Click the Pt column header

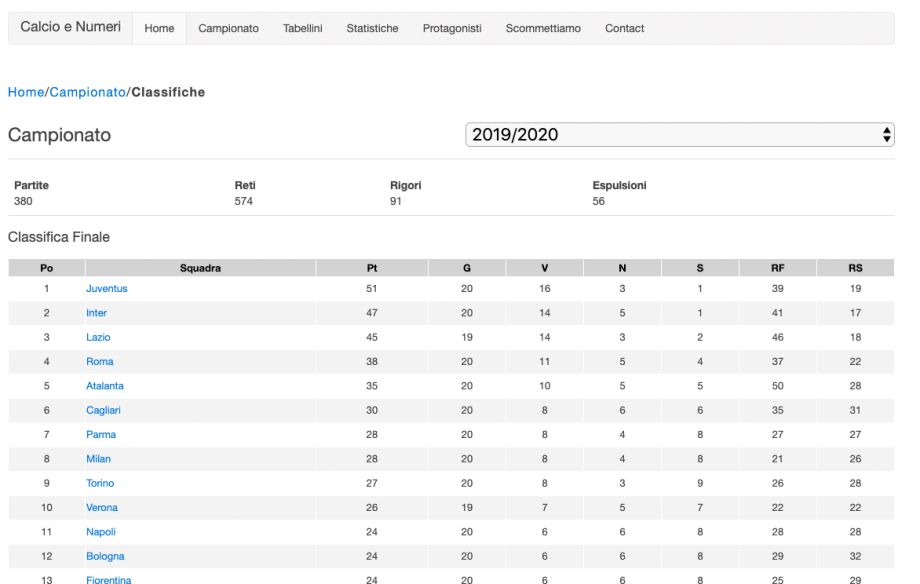(372, 268)
